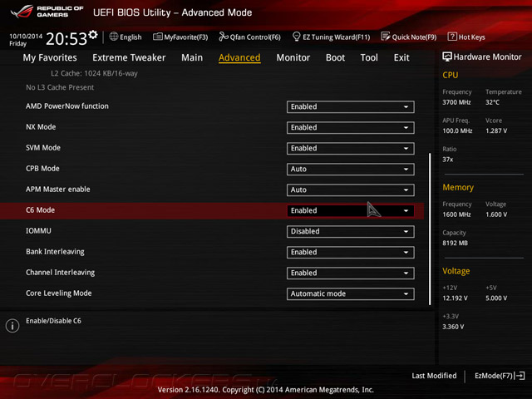Click the Republic of Gamers logo
Viewport: 532px width, 399px height.
[47, 12]
